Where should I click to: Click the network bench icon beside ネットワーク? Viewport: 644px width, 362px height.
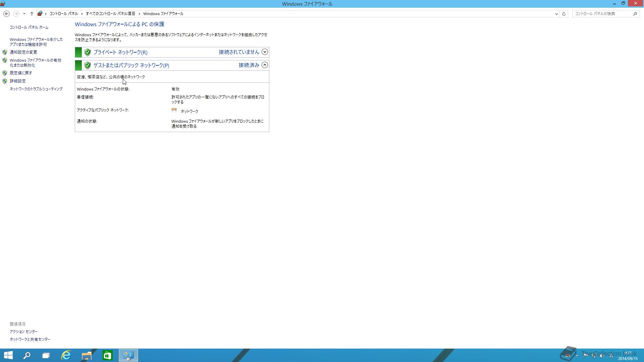(x=174, y=110)
